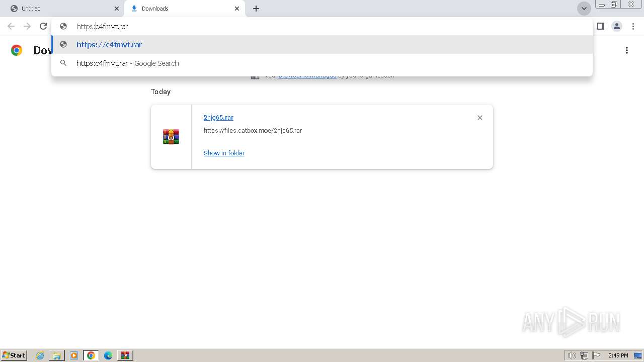
Task: Go forward using the forward arrow
Action: 27,26
